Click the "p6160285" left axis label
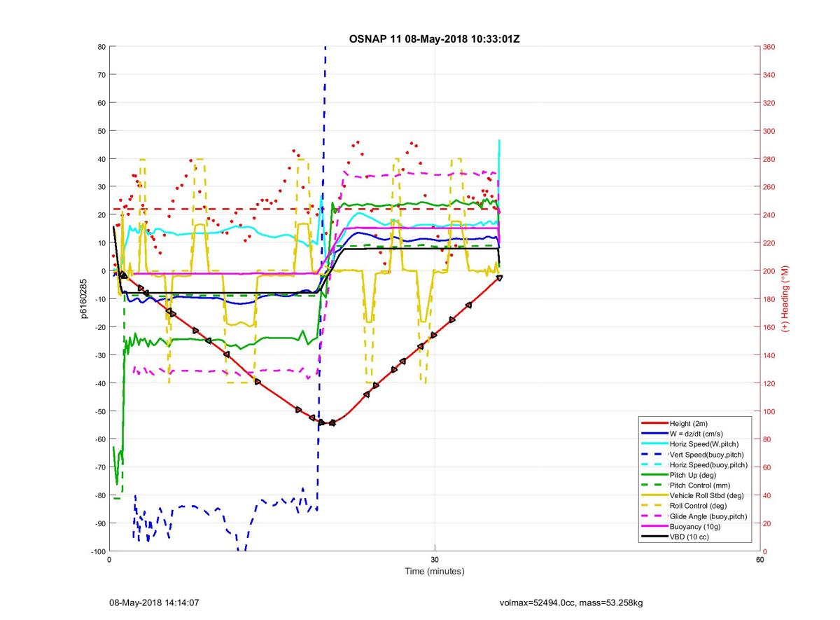 83,299
